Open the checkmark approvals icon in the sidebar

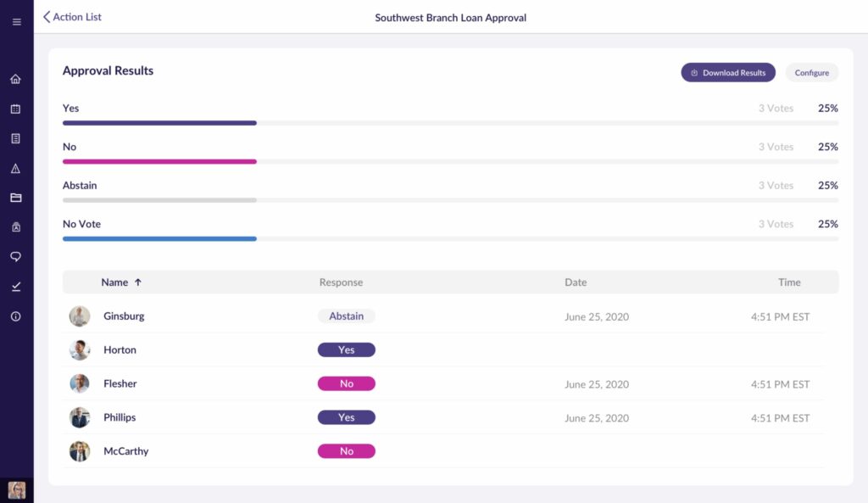(16, 287)
